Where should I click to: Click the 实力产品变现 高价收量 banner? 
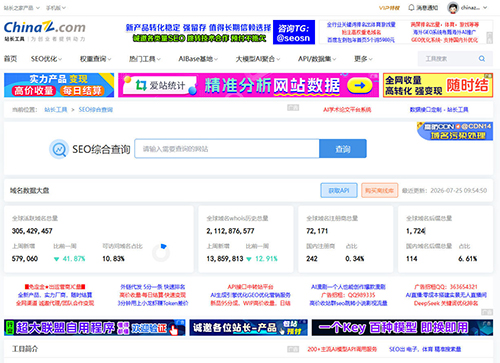pyautogui.click(x=59, y=85)
